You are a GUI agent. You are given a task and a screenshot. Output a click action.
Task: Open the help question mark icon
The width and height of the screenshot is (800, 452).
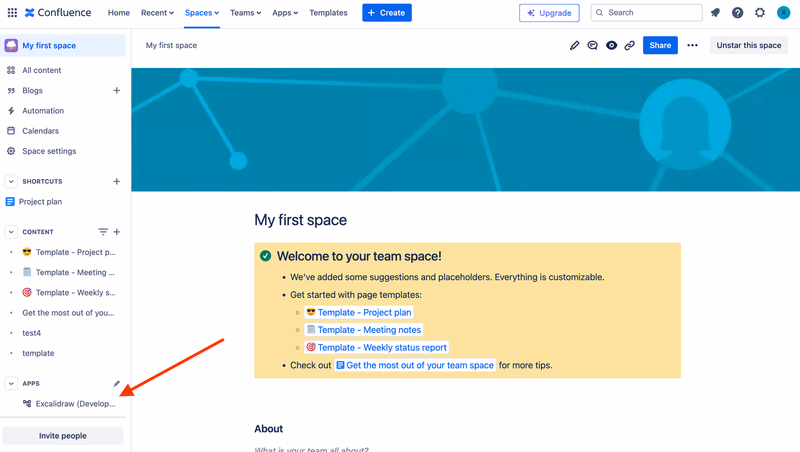coord(737,13)
